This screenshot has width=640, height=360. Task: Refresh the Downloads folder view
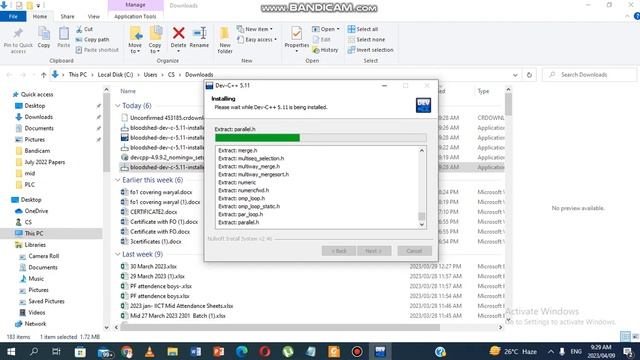529,75
